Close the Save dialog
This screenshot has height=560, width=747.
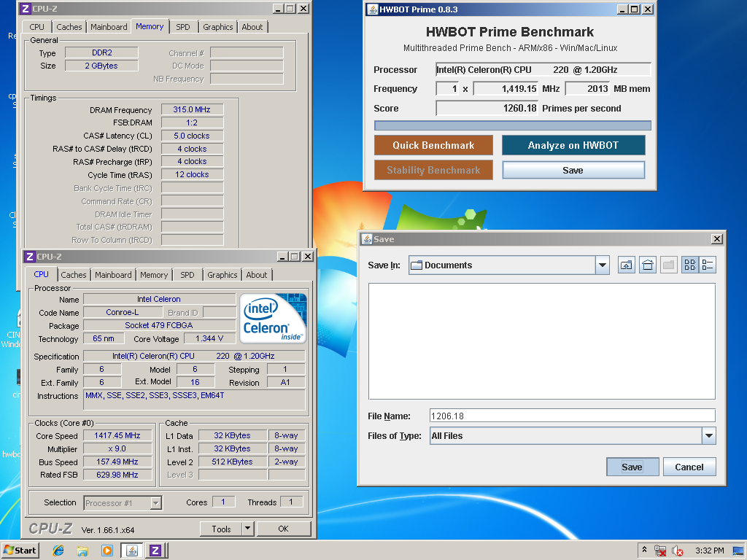[716, 239]
